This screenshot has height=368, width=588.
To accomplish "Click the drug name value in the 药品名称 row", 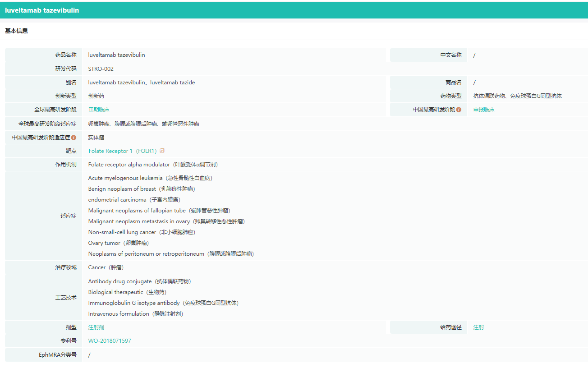I will pyautogui.click(x=117, y=55).
